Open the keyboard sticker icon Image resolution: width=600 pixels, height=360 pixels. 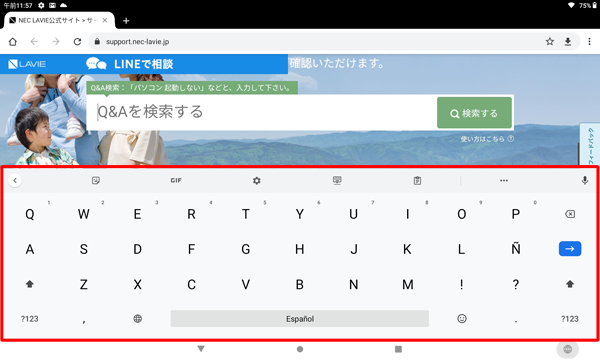(96, 180)
